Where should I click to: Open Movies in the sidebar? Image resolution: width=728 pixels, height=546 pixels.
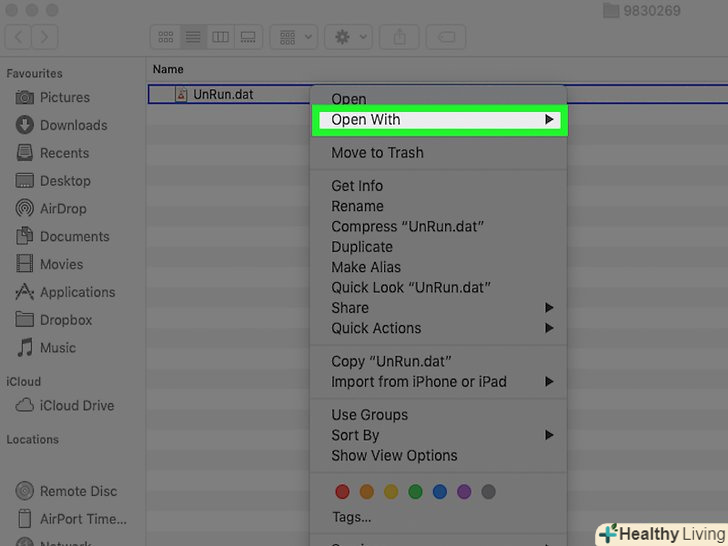(49, 264)
